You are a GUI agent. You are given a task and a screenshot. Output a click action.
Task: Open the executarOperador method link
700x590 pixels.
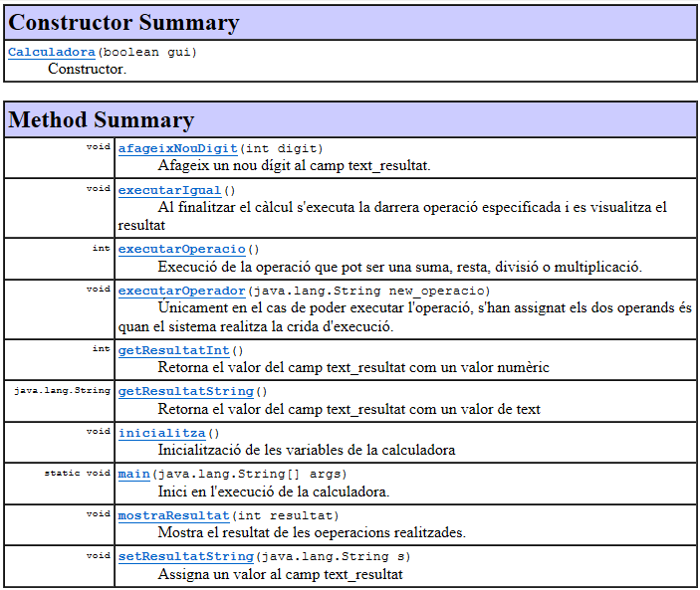[181, 291]
